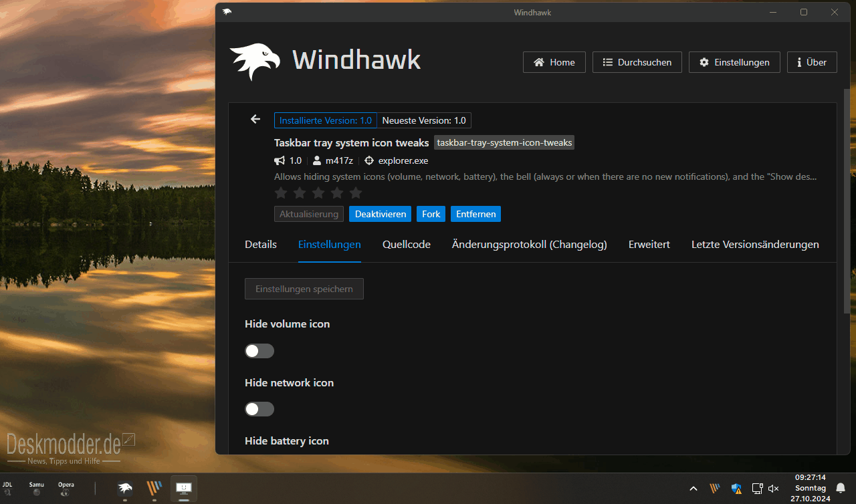
Task: Click the version megaphone icon
Action: (280, 160)
